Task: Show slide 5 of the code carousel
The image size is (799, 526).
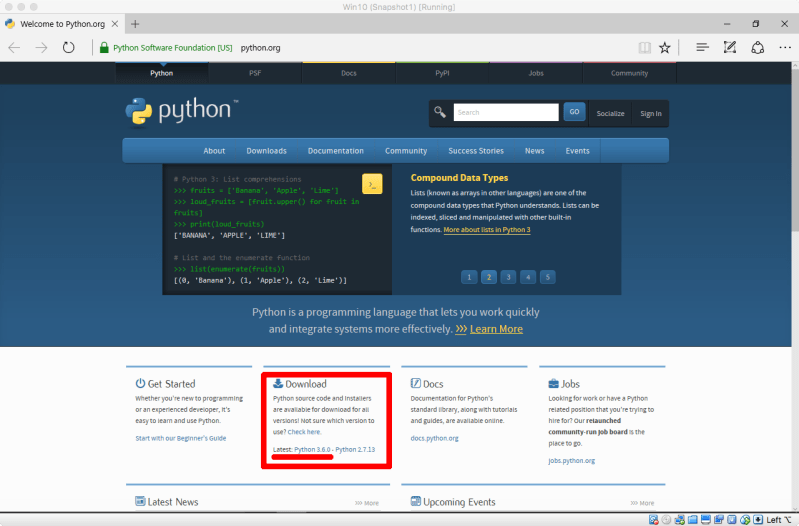Action: [x=548, y=277]
